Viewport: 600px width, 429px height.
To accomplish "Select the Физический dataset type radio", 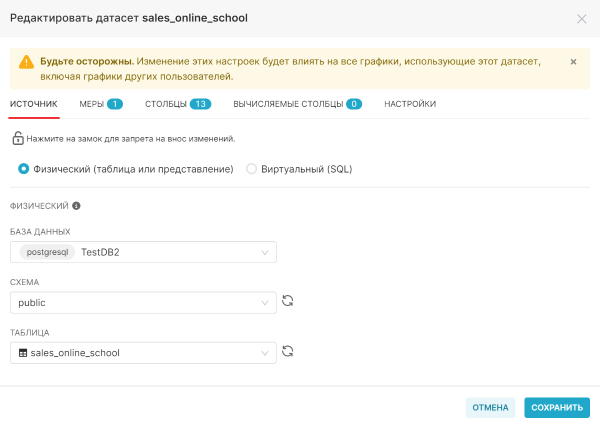I will (x=23, y=169).
